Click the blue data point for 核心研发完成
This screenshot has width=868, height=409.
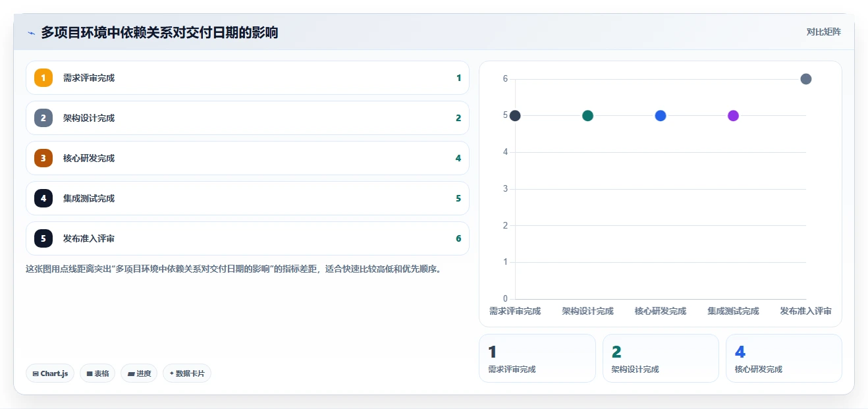coord(661,116)
